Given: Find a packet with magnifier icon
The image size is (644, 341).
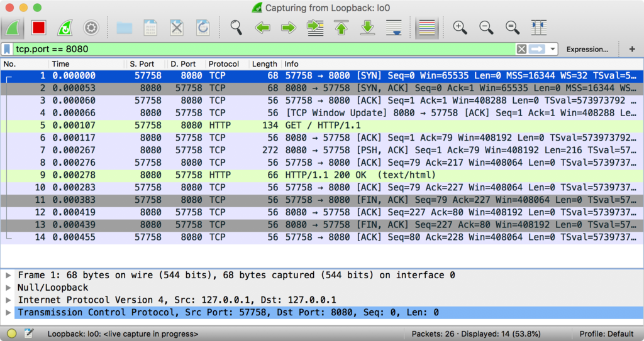Looking at the screenshot, I should [236, 28].
